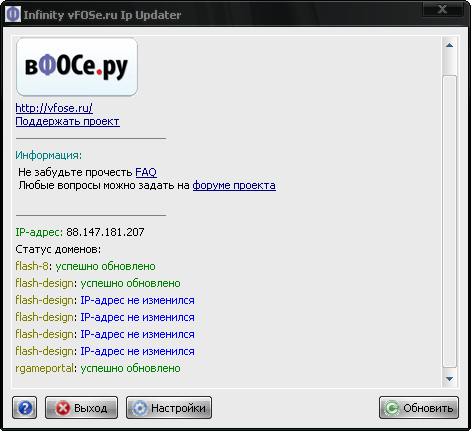Click the вФОСе.ру logo image
This screenshot has height=431, width=471.
[77, 67]
